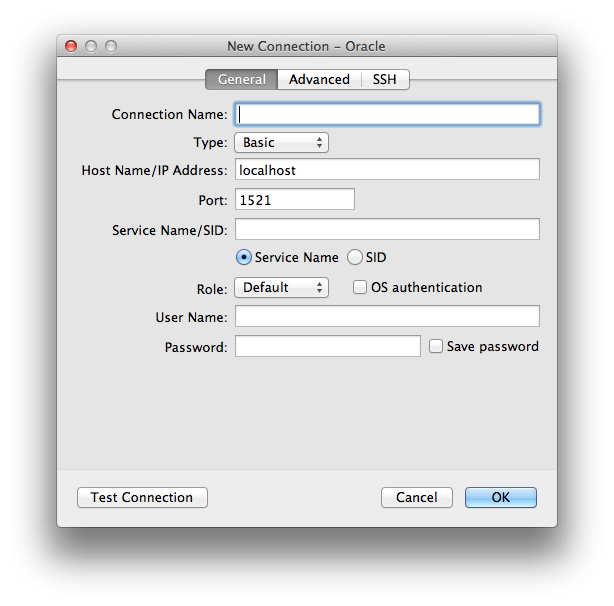This screenshot has width=614, height=606.
Task: Enable the OS authentication checkbox
Action: click(361, 288)
